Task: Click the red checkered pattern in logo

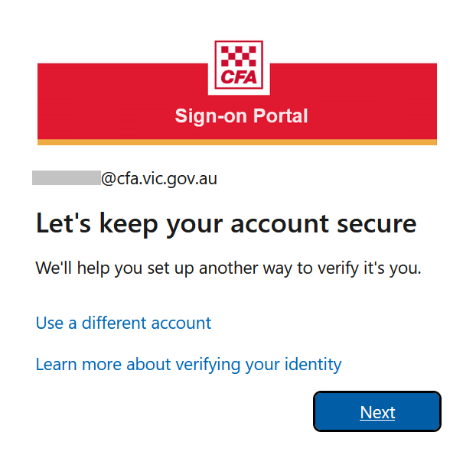Action: coord(239,56)
